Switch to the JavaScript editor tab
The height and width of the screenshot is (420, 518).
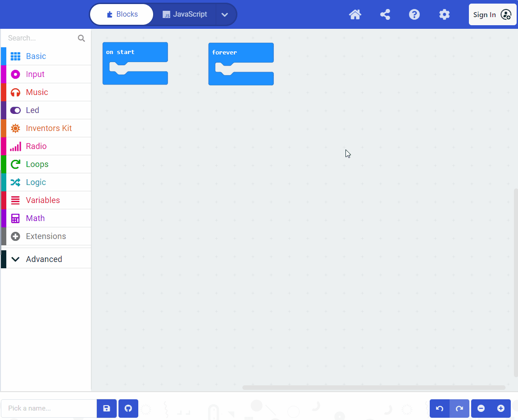point(185,14)
